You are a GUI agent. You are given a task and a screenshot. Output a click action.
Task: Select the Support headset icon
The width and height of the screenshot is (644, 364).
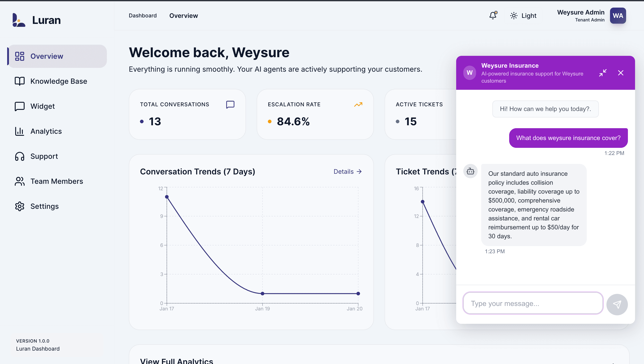coord(19,156)
